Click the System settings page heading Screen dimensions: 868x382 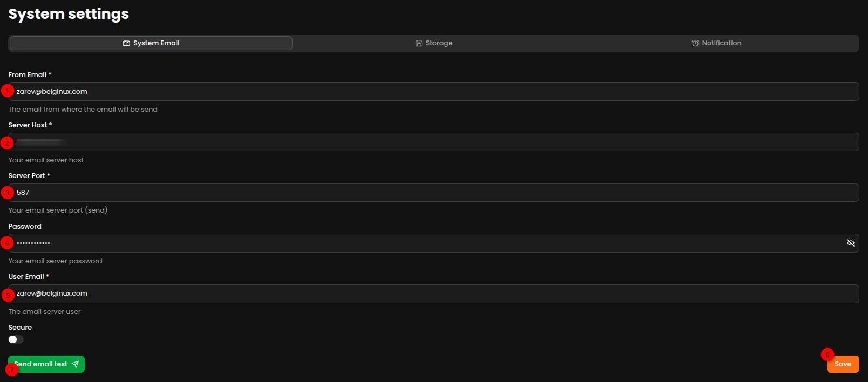pyautogui.click(x=69, y=14)
